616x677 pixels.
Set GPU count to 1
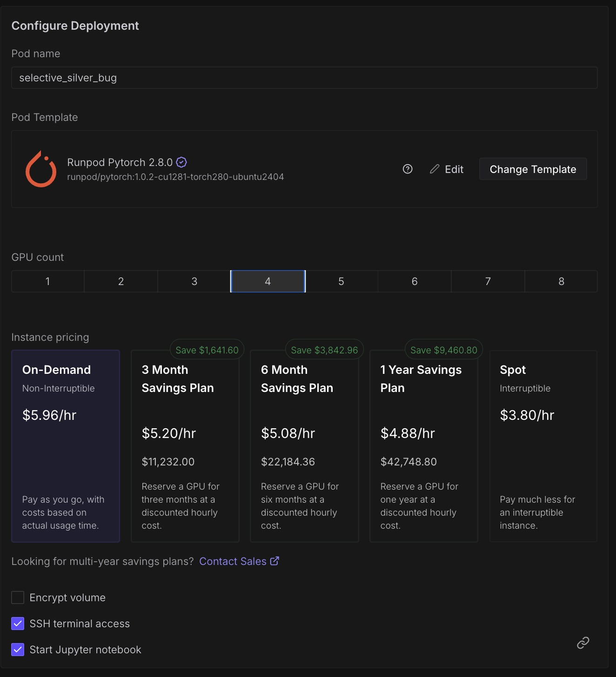point(48,281)
